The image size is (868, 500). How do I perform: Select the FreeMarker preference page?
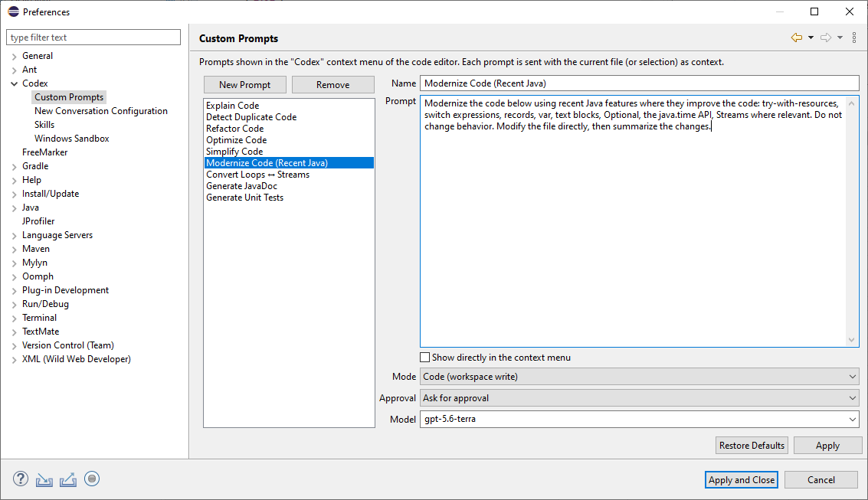pos(44,152)
